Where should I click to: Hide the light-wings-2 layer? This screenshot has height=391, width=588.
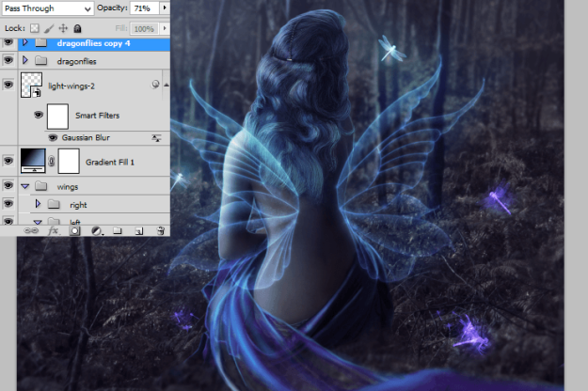coord(8,85)
